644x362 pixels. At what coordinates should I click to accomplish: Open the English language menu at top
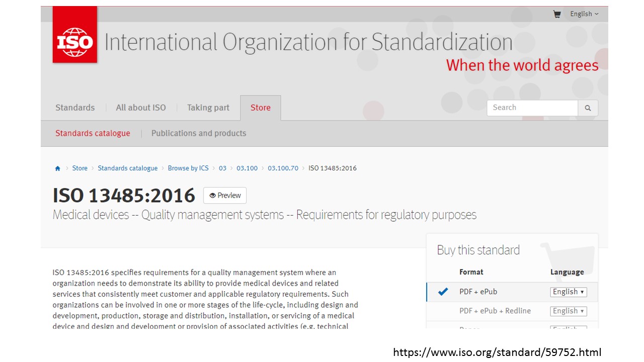tap(584, 14)
